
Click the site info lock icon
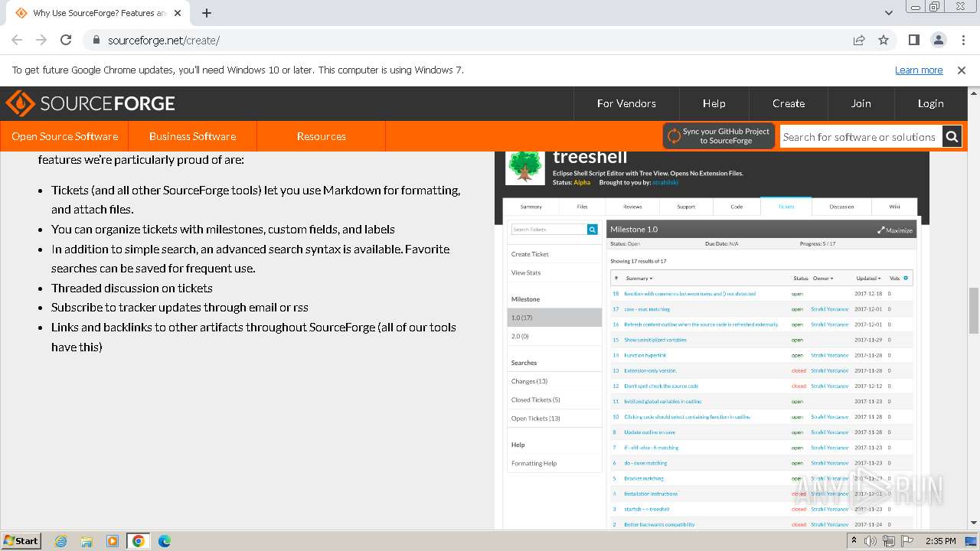tap(96, 41)
